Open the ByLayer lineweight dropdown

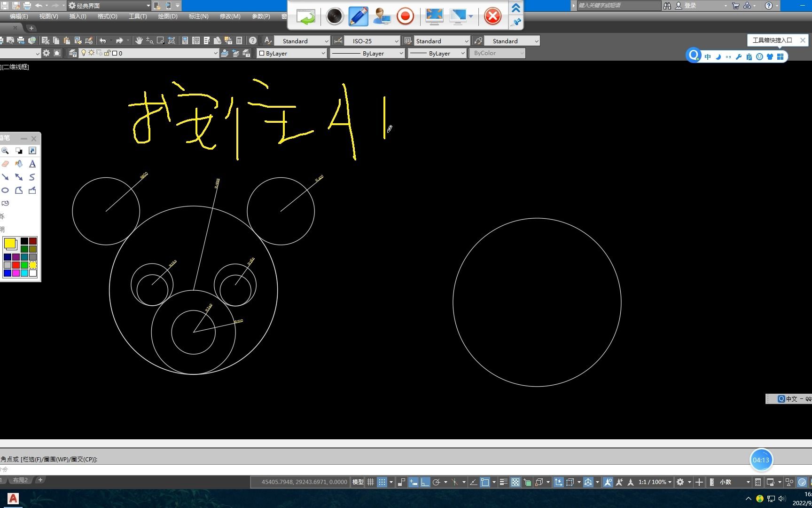[x=437, y=53]
